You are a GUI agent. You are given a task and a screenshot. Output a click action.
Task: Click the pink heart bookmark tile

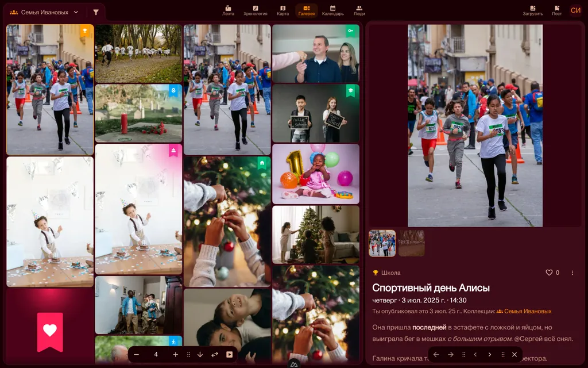click(50, 332)
